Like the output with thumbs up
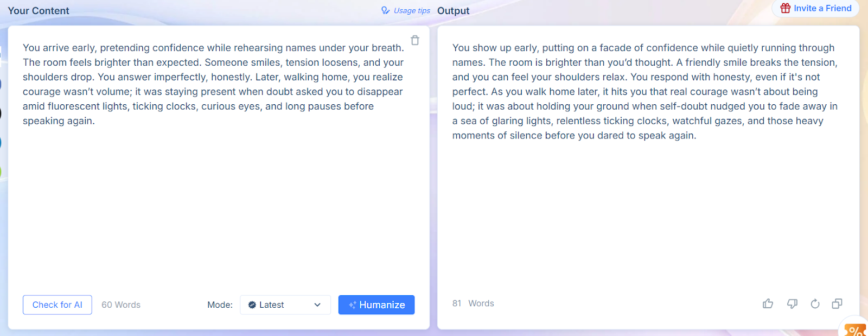868x336 pixels. (x=768, y=303)
